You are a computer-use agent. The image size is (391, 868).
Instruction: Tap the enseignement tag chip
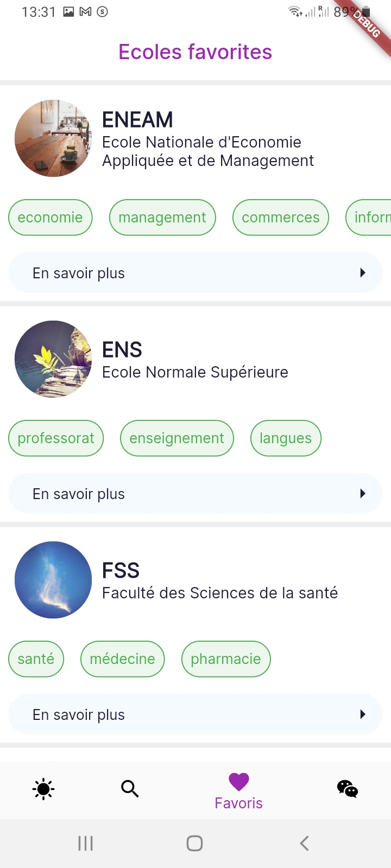click(176, 438)
